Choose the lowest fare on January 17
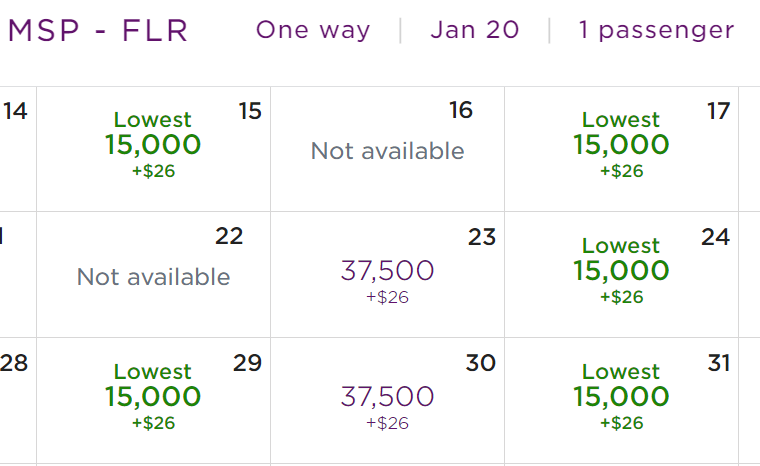The height and width of the screenshot is (466, 760). point(621,145)
